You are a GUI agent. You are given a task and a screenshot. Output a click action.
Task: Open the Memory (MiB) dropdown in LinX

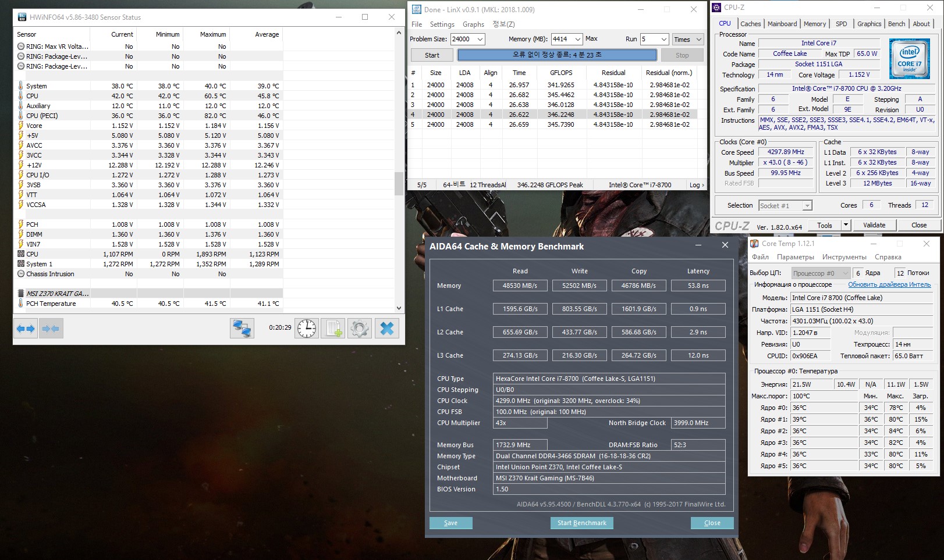[x=577, y=39]
